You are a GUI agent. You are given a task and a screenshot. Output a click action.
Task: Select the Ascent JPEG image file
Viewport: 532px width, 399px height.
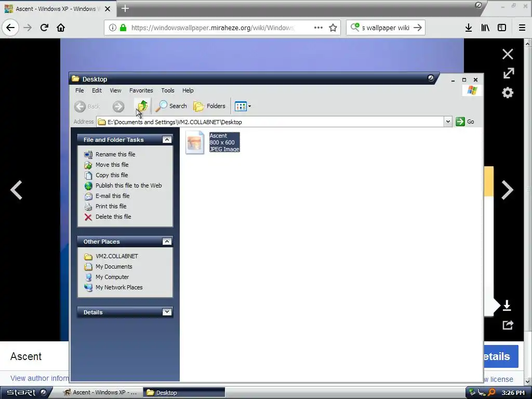(212, 142)
